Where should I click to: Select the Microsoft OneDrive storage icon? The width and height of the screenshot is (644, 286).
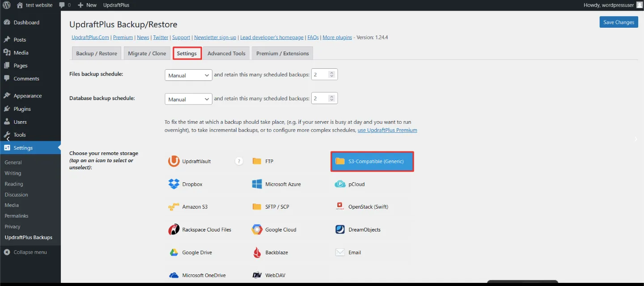tap(174, 275)
